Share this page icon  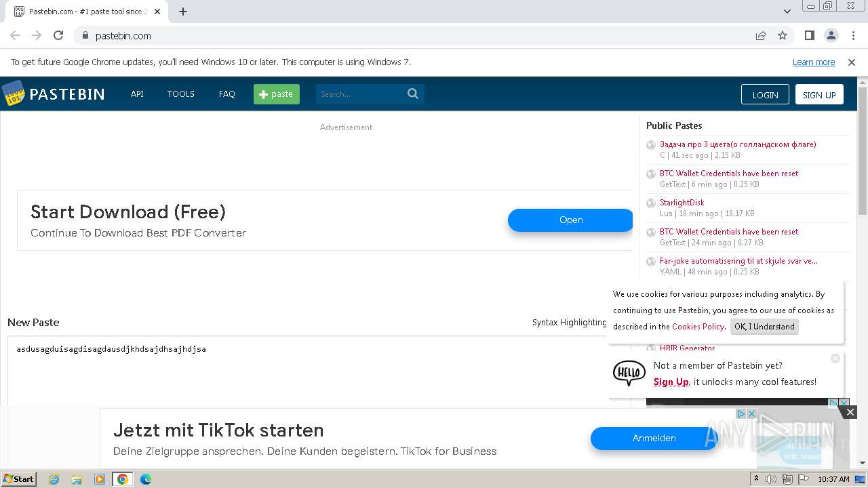point(761,35)
